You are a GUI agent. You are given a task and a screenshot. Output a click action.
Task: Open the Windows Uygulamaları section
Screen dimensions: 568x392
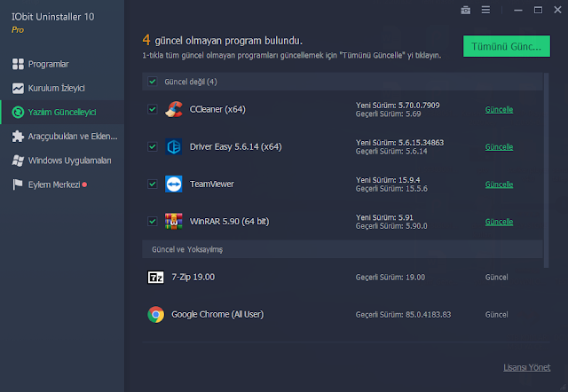62,161
